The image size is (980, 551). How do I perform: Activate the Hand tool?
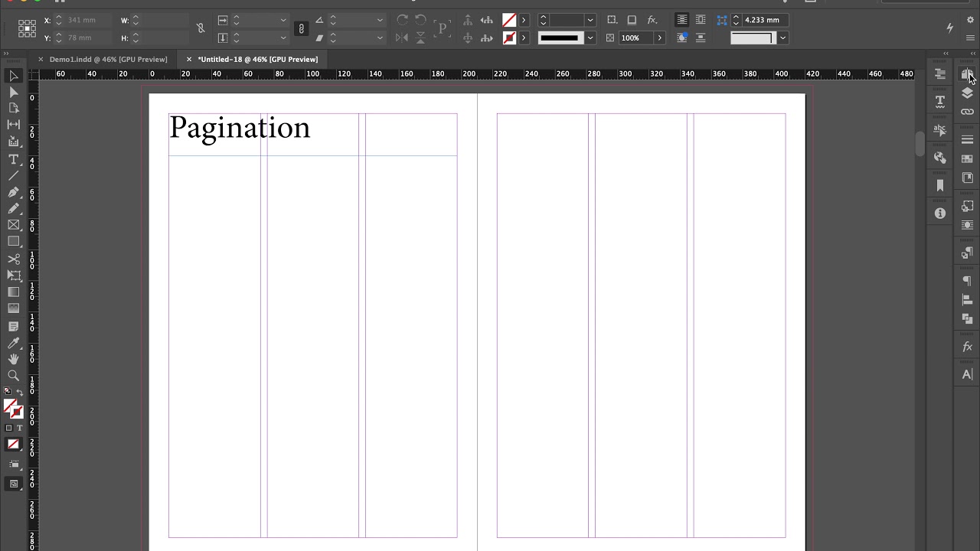[x=13, y=359]
